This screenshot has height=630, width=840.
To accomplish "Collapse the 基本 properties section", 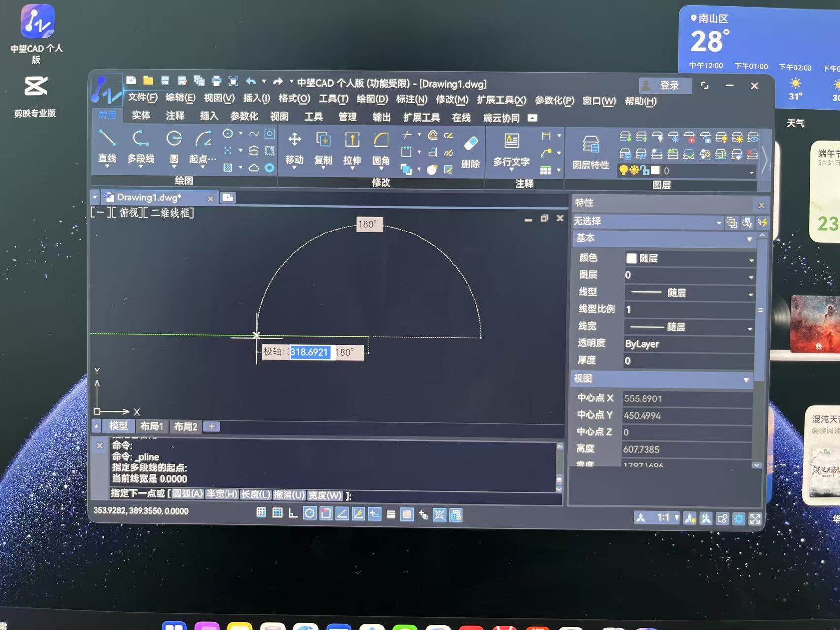I will point(749,239).
